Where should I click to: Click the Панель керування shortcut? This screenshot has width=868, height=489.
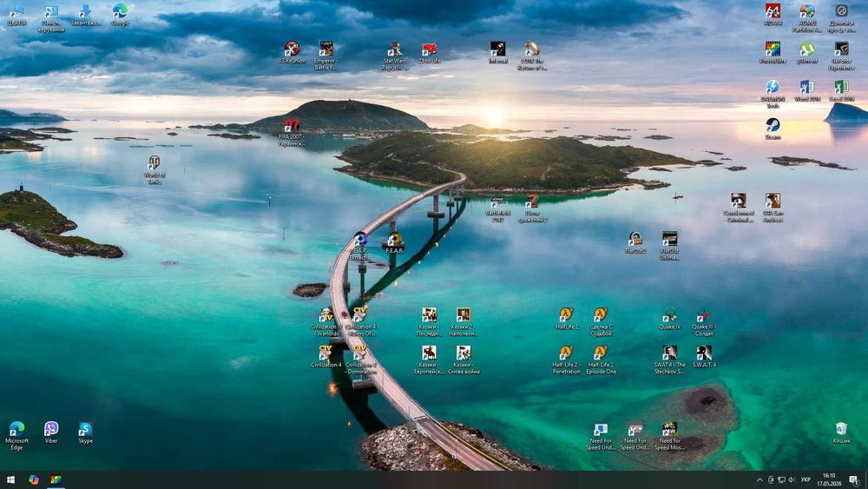(x=51, y=18)
